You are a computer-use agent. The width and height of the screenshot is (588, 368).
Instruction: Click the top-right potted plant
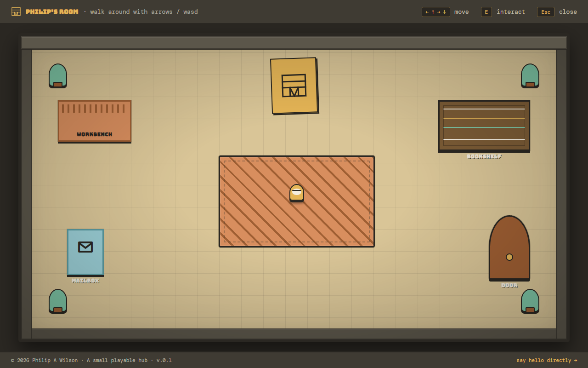click(x=530, y=76)
